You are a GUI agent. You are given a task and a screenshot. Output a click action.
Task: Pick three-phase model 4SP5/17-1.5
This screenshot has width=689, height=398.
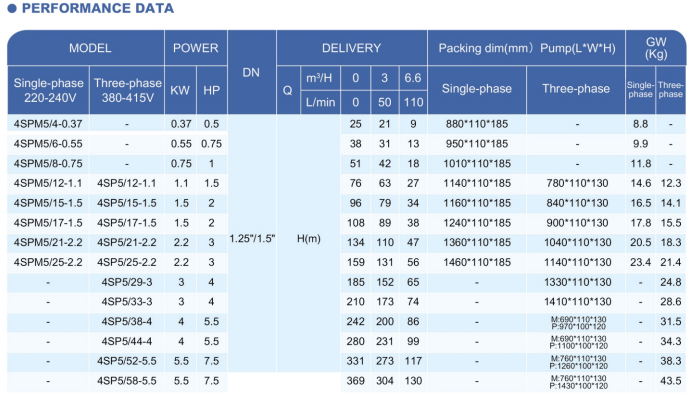pos(127,223)
